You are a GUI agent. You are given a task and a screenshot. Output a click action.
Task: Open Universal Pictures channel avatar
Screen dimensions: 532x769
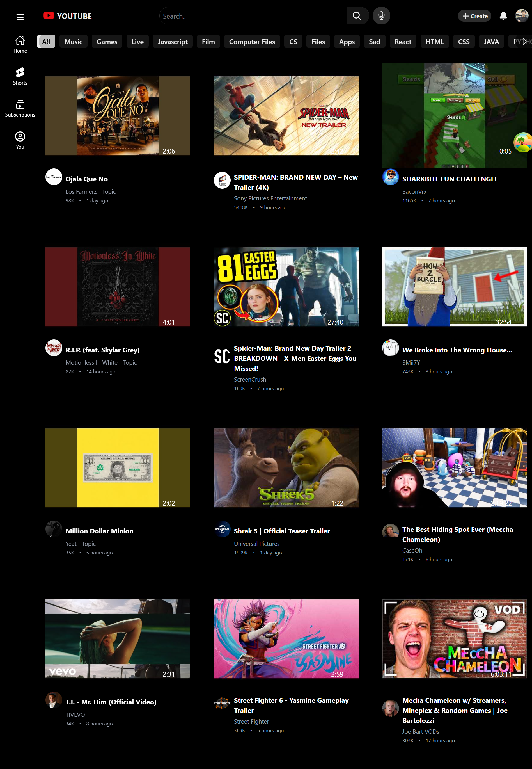222,529
